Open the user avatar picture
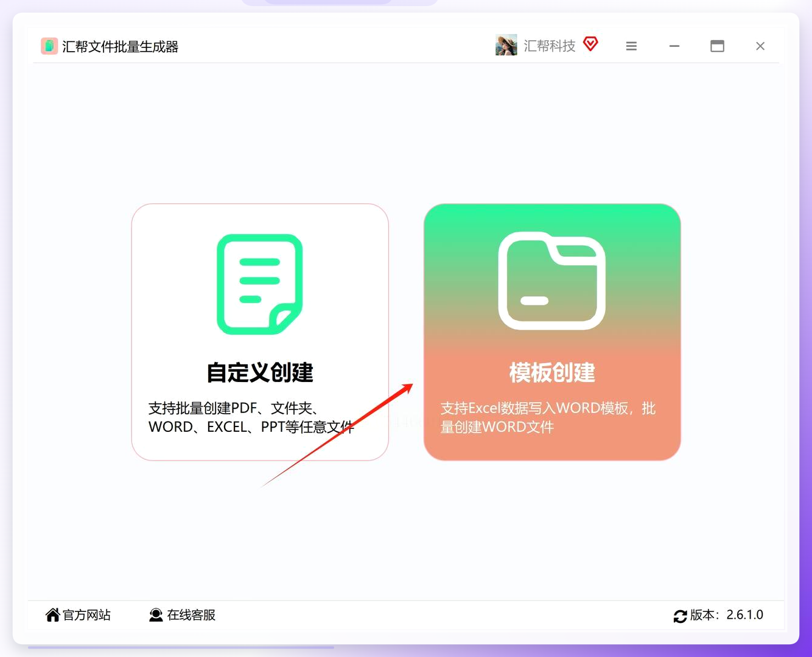This screenshot has height=657, width=812. [x=506, y=46]
